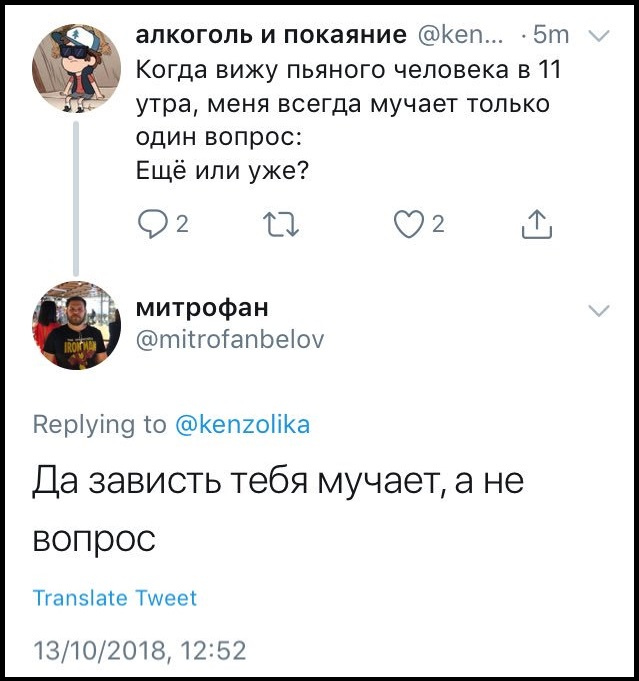The image size is (639, 681).
Task: Open @kenzolika mention in Replying to line
Action: pos(243,424)
